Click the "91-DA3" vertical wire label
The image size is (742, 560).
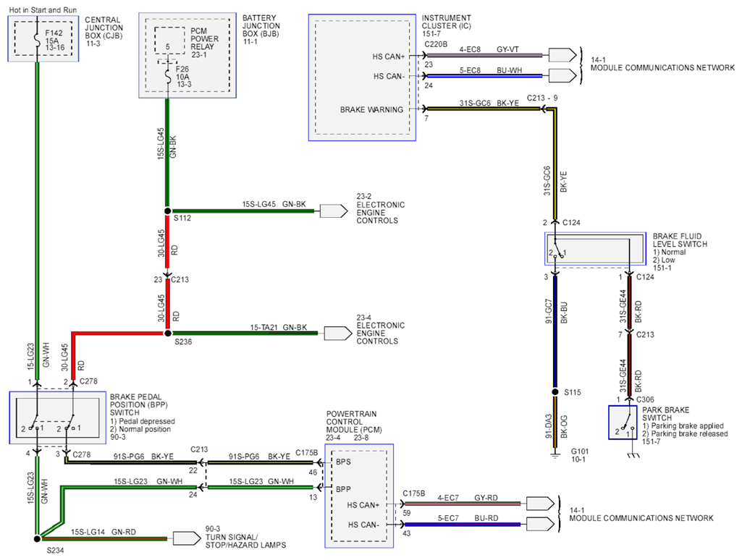549,427
